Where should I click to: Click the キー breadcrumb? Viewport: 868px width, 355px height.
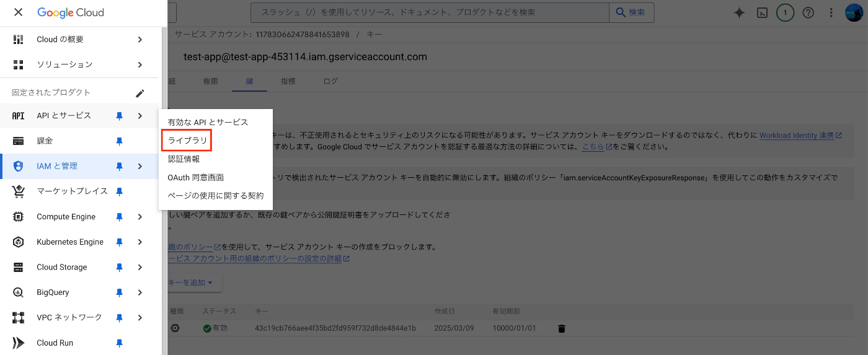pyautogui.click(x=374, y=35)
